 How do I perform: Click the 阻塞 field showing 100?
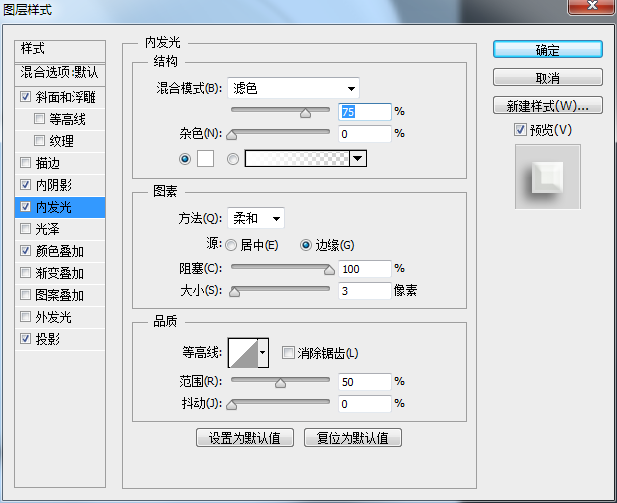365,269
